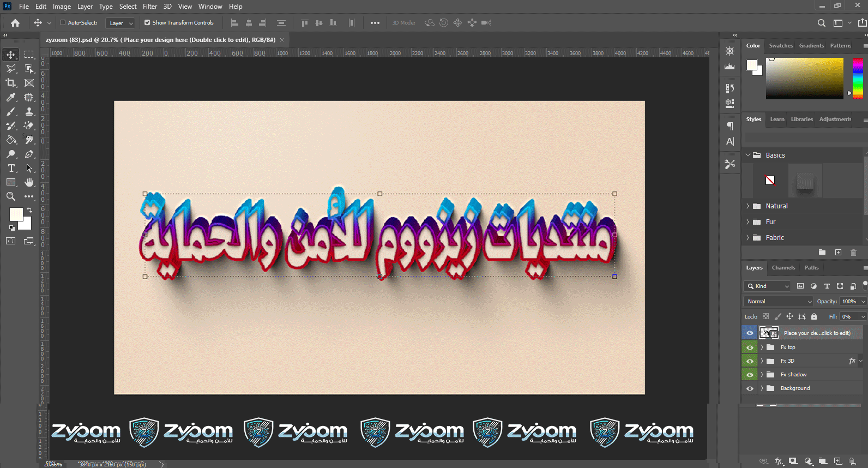Select the Pen tool
Screen dimensions: 868x468
pyautogui.click(x=29, y=154)
